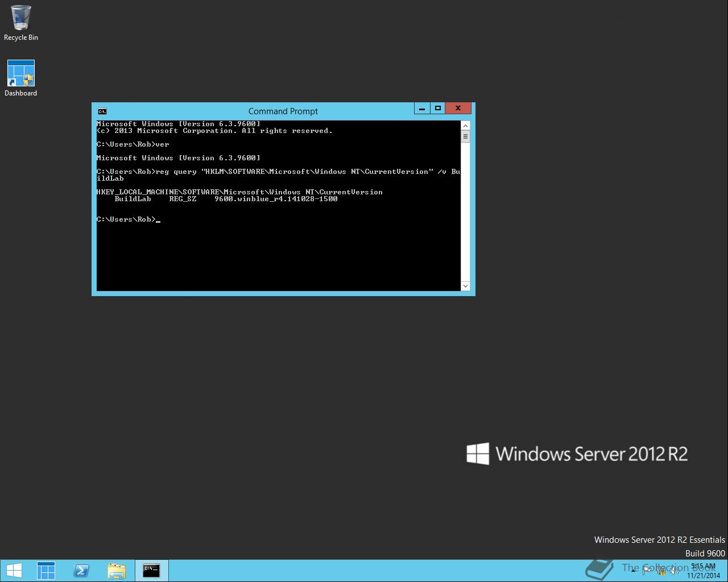Click the HKEY_LOCAL_MACHINE output line
728x582 pixels.
tap(239, 192)
